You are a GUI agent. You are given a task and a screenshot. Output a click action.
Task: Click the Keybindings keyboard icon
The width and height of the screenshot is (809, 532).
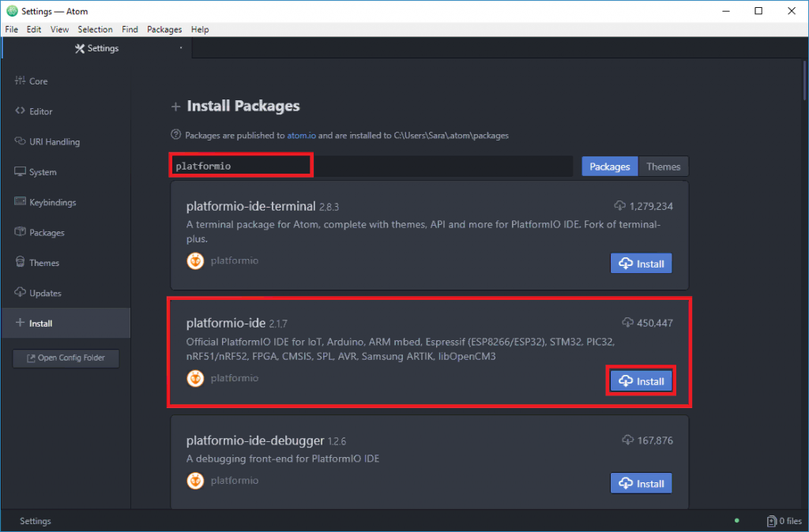point(20,202)
